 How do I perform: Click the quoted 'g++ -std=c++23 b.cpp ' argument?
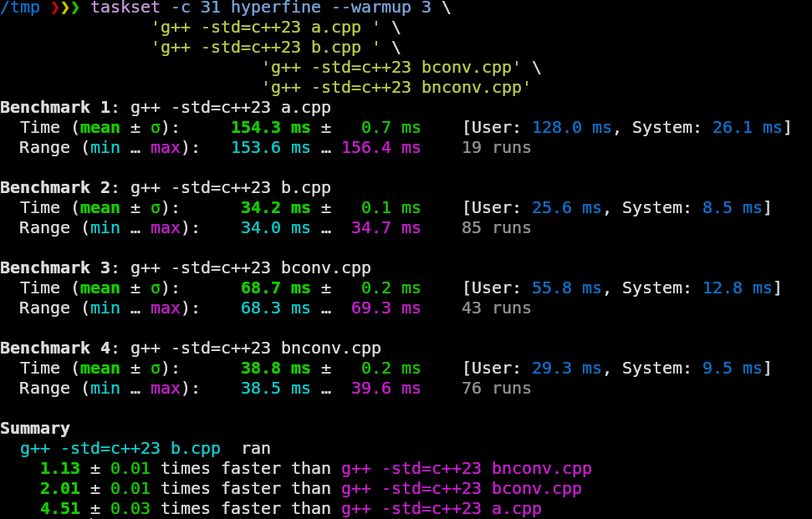click(x=266, y=48)
